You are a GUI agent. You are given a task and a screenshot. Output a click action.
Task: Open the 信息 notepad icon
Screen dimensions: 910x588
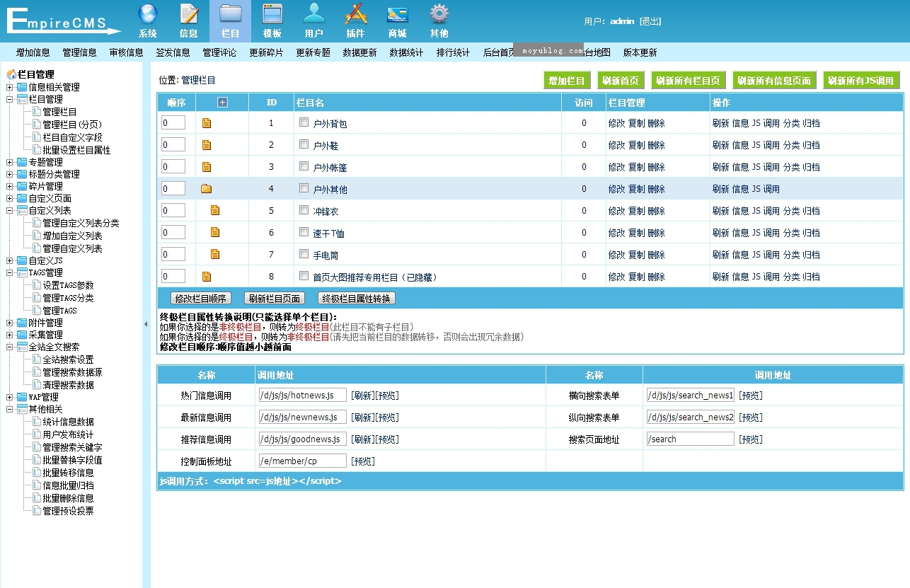pos(189,14)
